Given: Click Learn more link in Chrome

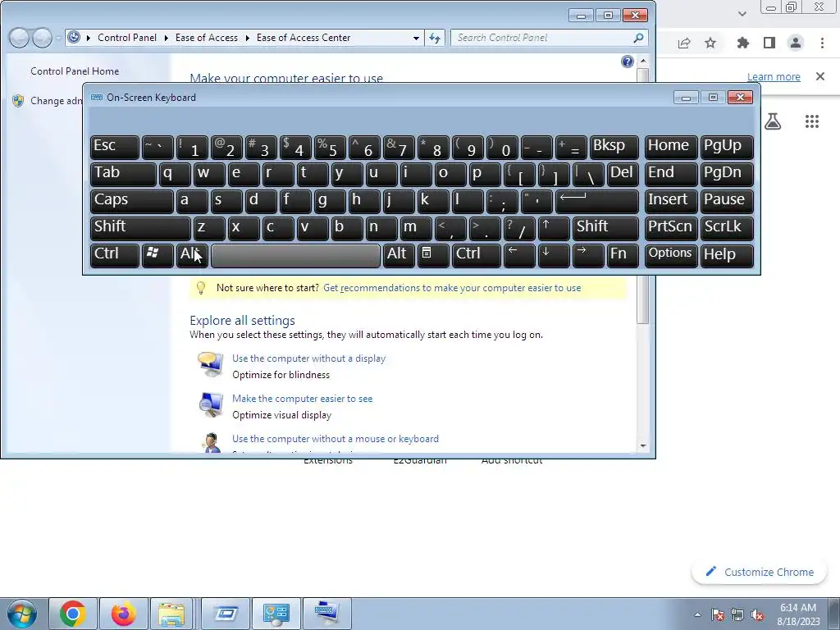Looking at the screenshot, I should pyautogui.click(x=773, y=76).
